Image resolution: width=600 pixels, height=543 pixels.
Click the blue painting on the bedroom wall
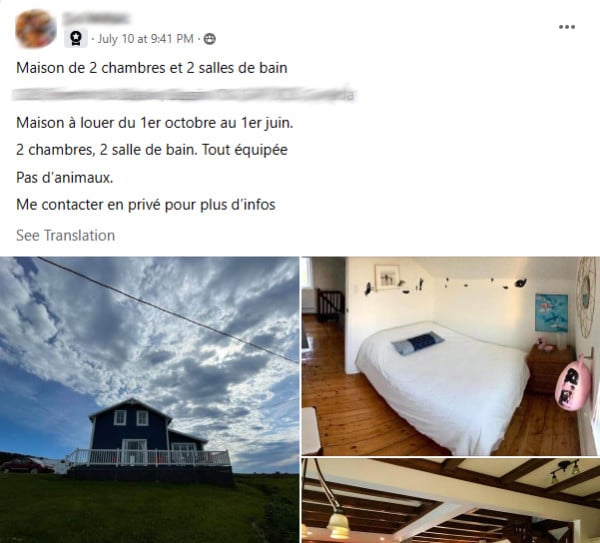551,313
